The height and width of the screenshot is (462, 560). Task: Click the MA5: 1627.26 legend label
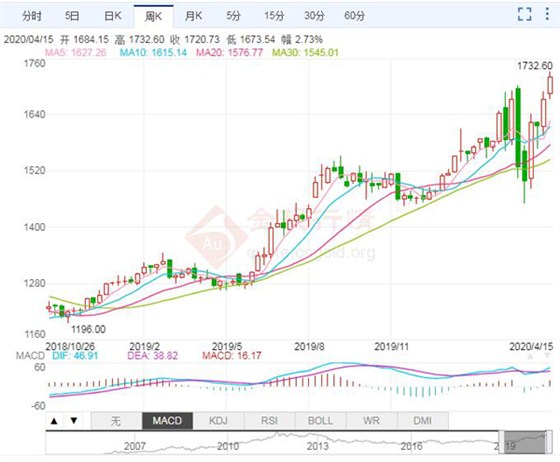click(x=75, y=52)
